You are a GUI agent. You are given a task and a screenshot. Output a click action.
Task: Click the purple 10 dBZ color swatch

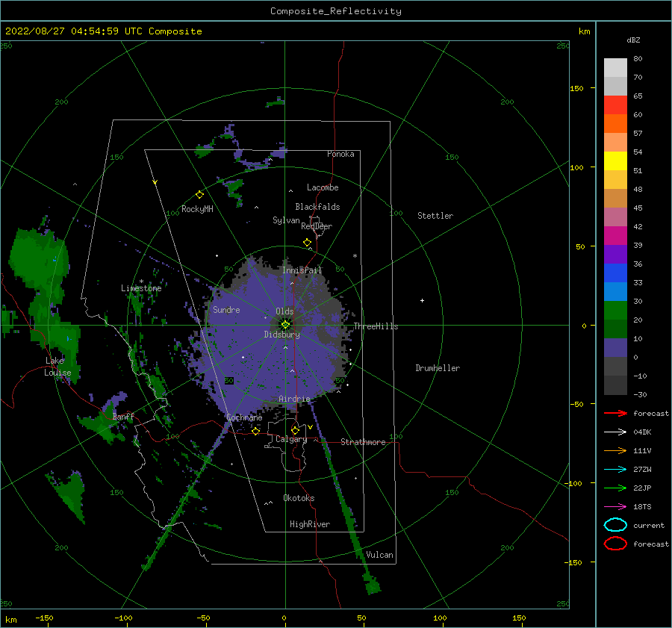tap(615, 348)
